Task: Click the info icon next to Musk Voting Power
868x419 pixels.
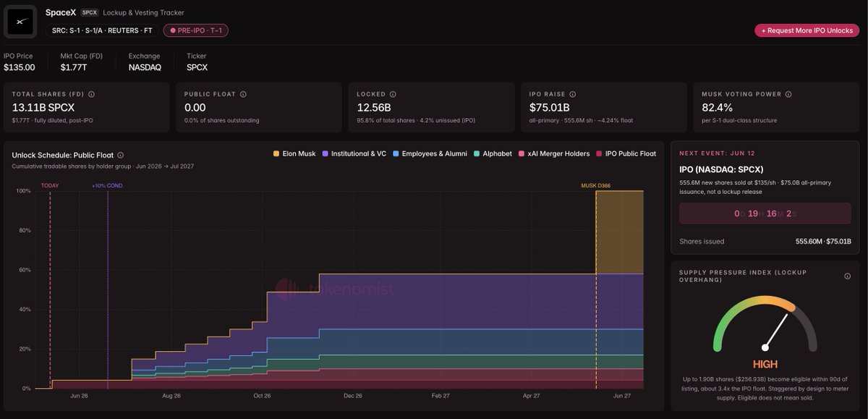Action: [x=788, y=94]
